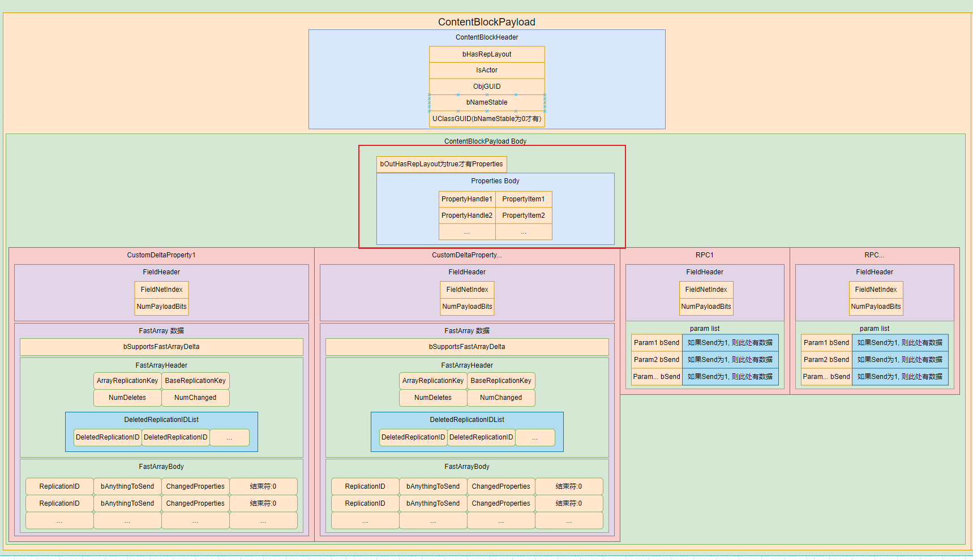The height and width of the screenshot is (560, 973).
Task: Click the CustomDeltaProperty1 heading
Action: (x=161, y=255)
